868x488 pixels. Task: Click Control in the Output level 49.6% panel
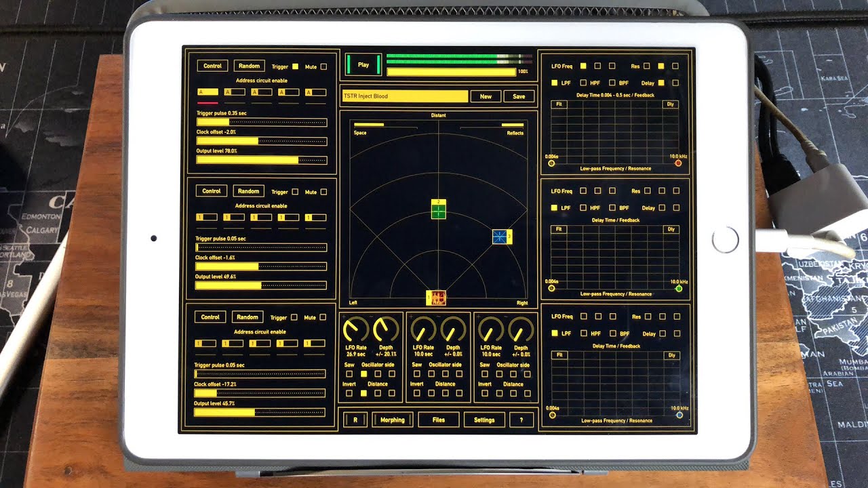click(x=212, y=191)
